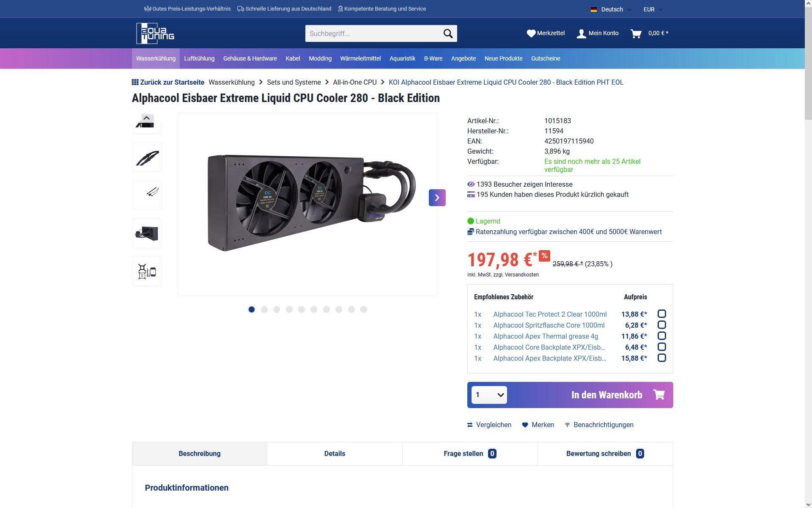This screenshot has width=812, height=508.
Task: Click the Merken heart below cart button
Action: (x=525, y=425)
